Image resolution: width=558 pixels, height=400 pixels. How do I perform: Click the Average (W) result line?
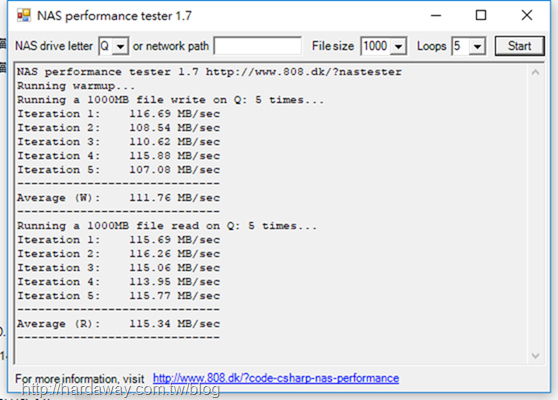(x=119, y=198)
